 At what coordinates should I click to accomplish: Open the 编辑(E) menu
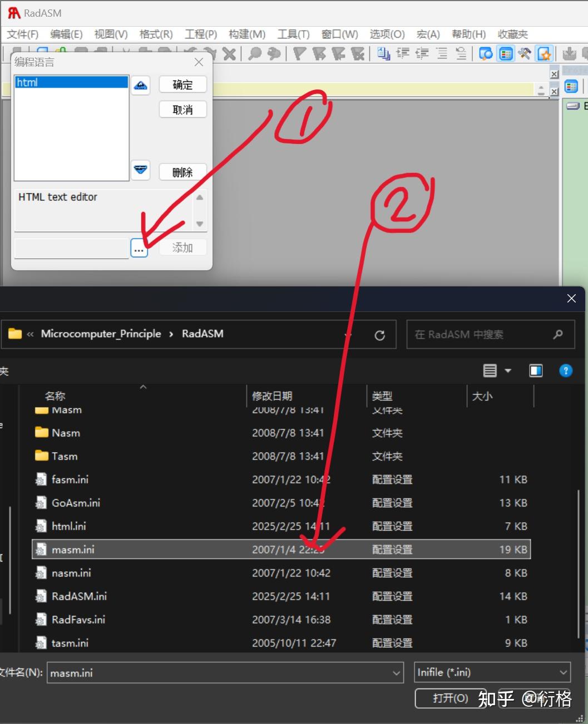[x=66, y=34]
